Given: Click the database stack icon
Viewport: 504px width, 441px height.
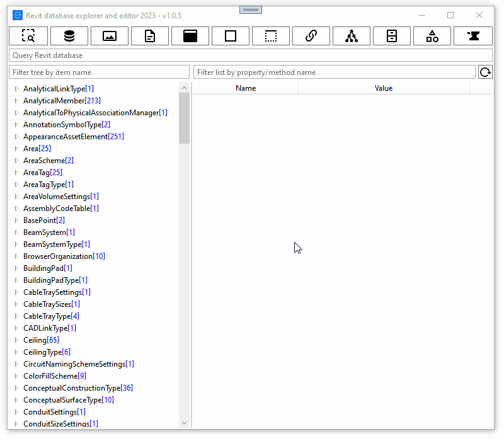Looking at the screenshot, I should pyautogui.click(x=69, y=36).
